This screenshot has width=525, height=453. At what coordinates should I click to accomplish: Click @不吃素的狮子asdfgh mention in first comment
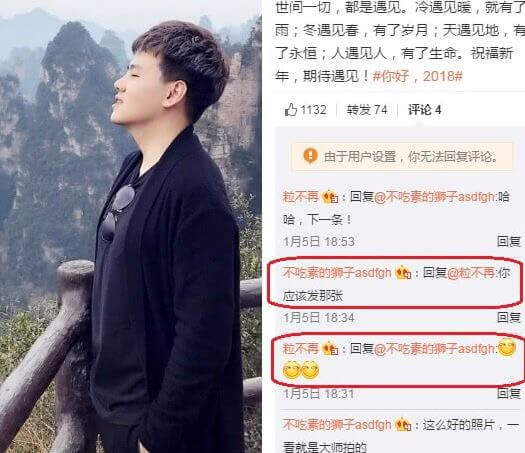click(434, 197)
